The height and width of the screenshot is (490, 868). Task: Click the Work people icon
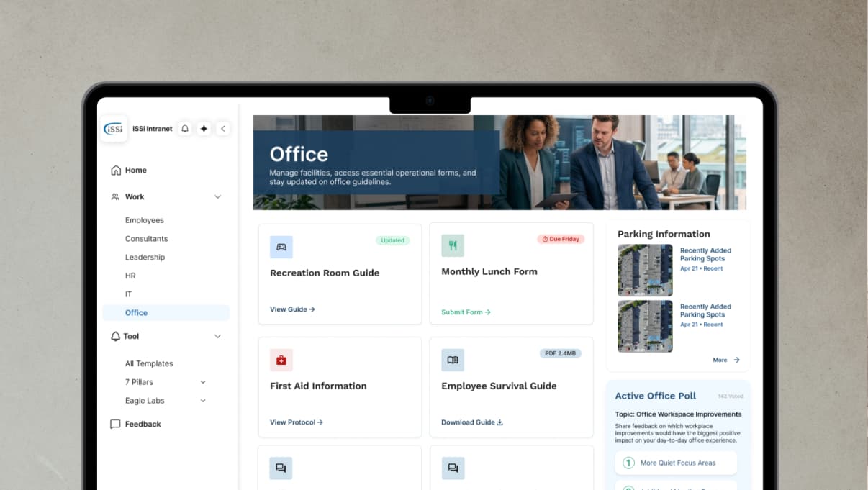coord(116,196)
